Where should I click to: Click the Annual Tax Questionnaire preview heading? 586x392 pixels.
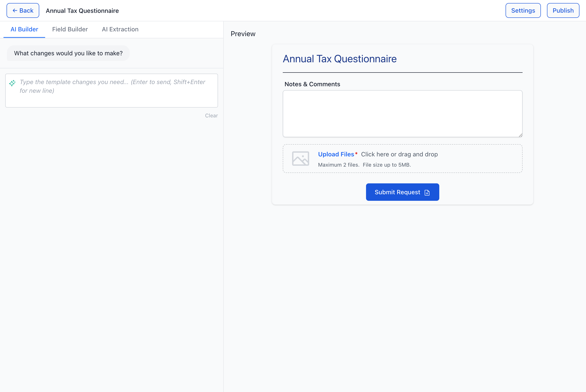pyautogui.click(x=339, y=59)
